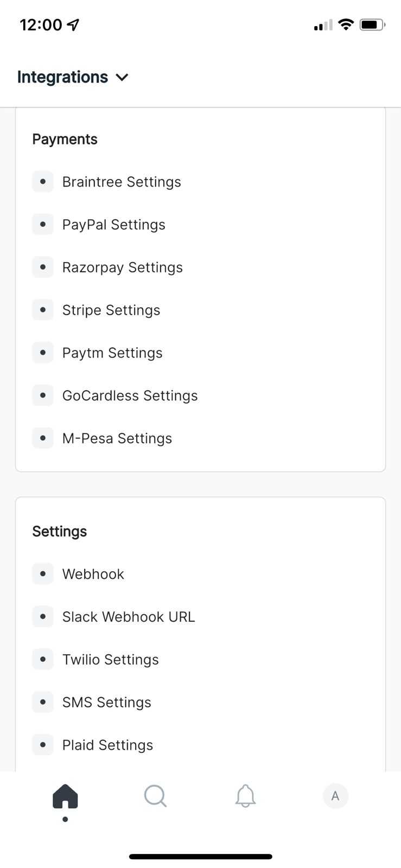The width and height of the screenshot is (401, 868).
Task: Open Twilio Settings
Action: tap(110, 660)
